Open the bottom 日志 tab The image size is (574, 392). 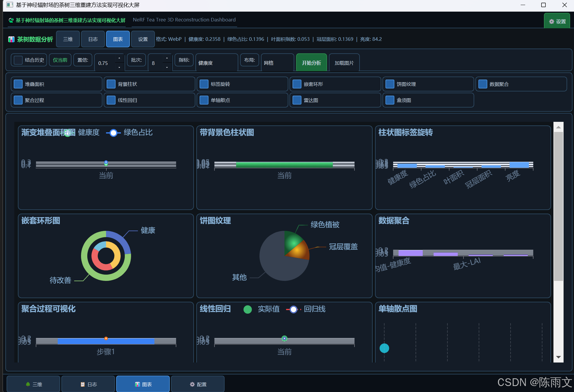point(88,384)
